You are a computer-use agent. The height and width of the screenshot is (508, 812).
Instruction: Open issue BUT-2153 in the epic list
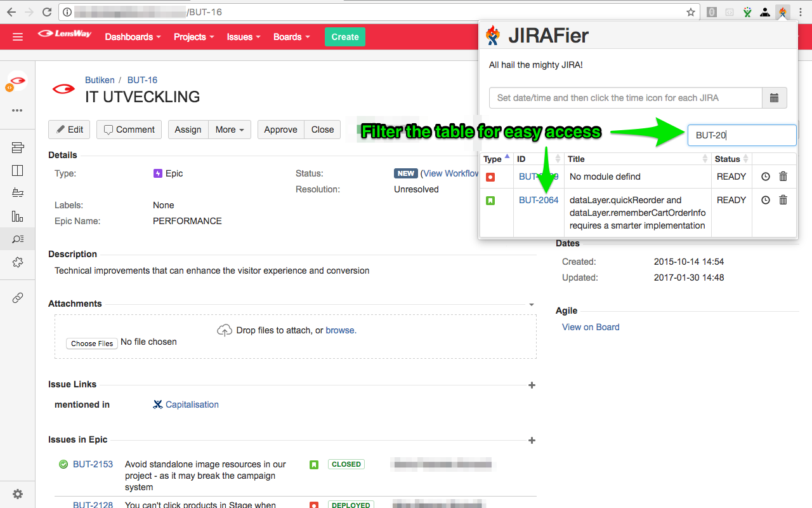[93, 464]
